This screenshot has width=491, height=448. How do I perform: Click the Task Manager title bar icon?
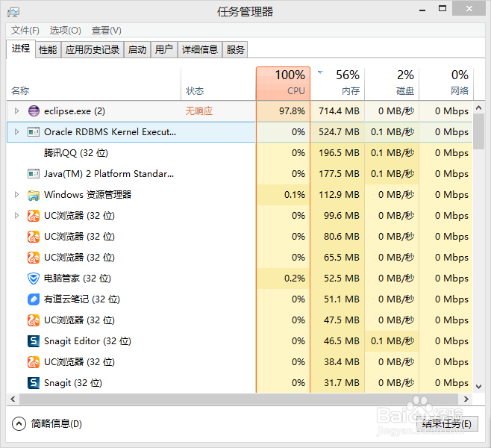pyautogui.click(x=13, y=12)
